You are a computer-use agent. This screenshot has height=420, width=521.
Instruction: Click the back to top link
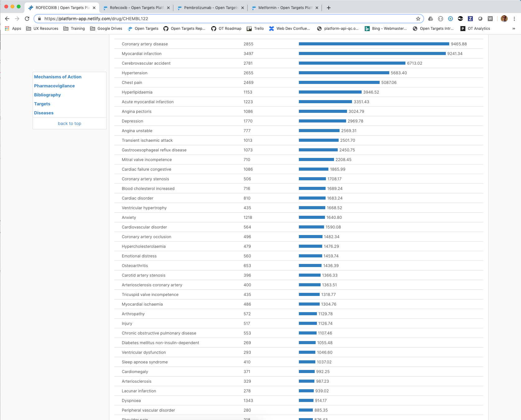[69, 123]
